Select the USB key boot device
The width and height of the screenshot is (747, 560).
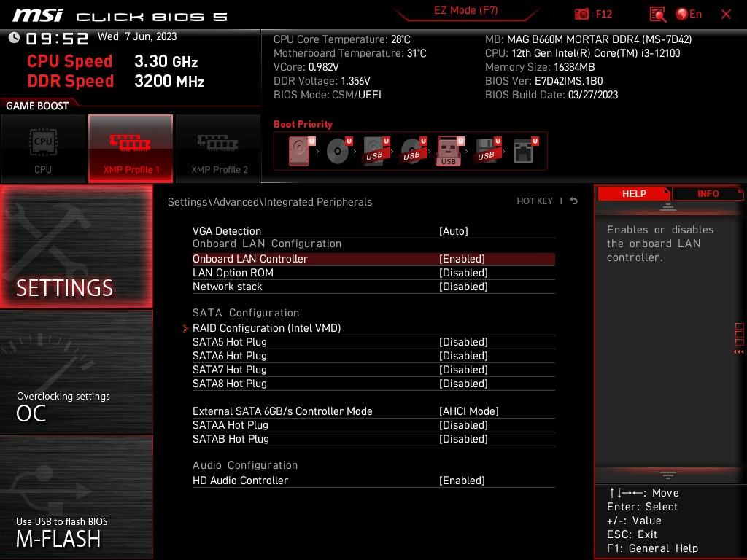450,151
